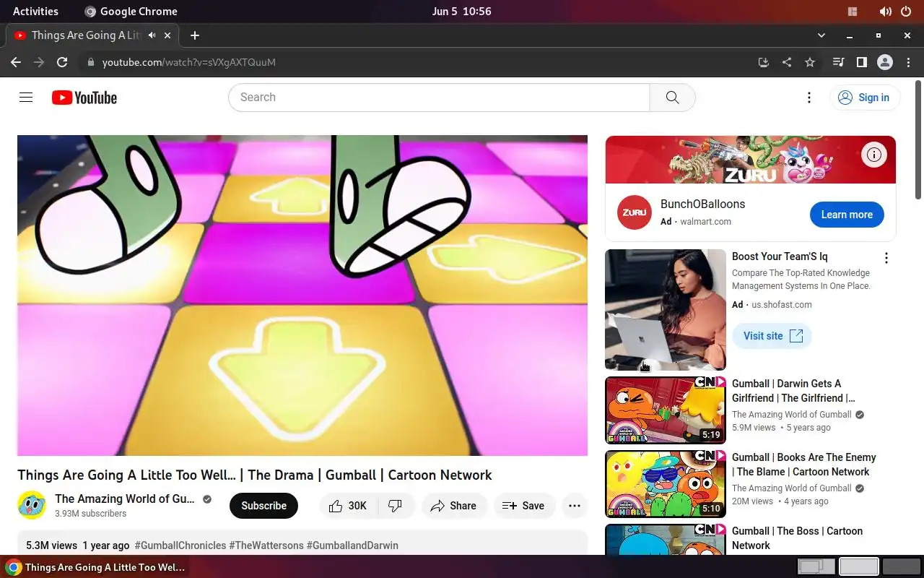Go forward in Chrome
This screenshot has width=924, height=578.
click(x=39, y=62)
